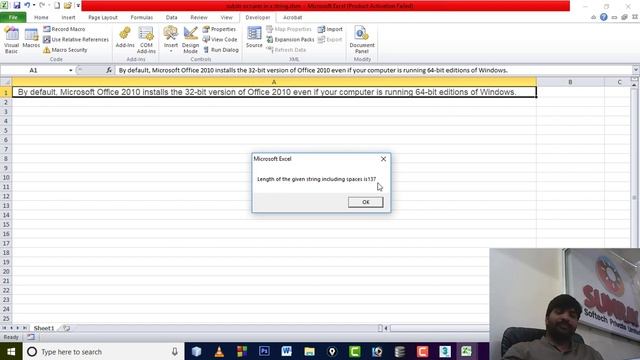Click Run Dialog
Viewport: 640px width, 360px height.
[x=220, y=50]
